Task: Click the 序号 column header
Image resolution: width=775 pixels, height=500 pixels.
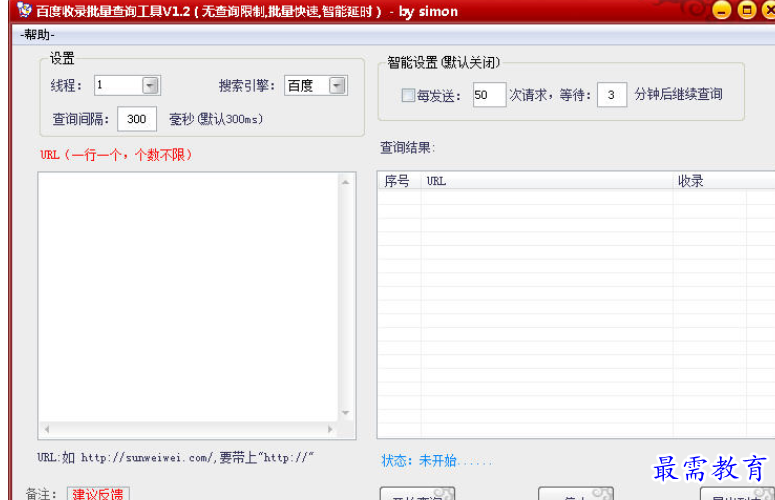Action: tap(399, 181)
